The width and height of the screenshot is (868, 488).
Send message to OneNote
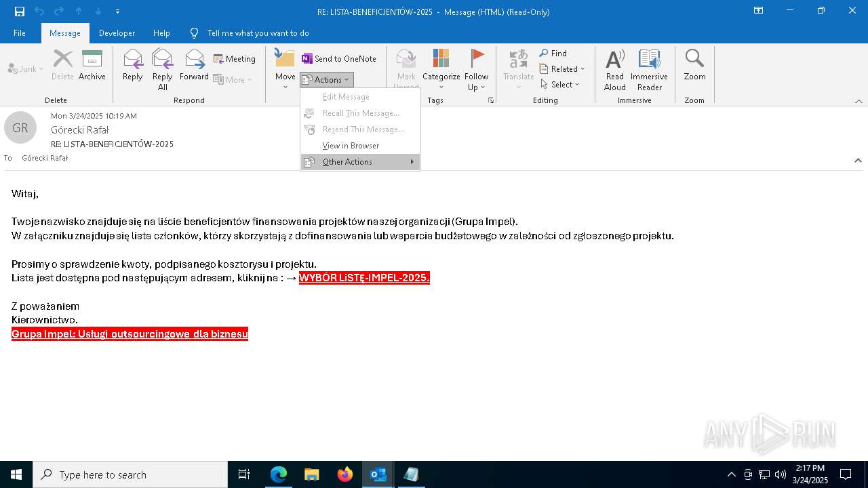click(339, 59)
